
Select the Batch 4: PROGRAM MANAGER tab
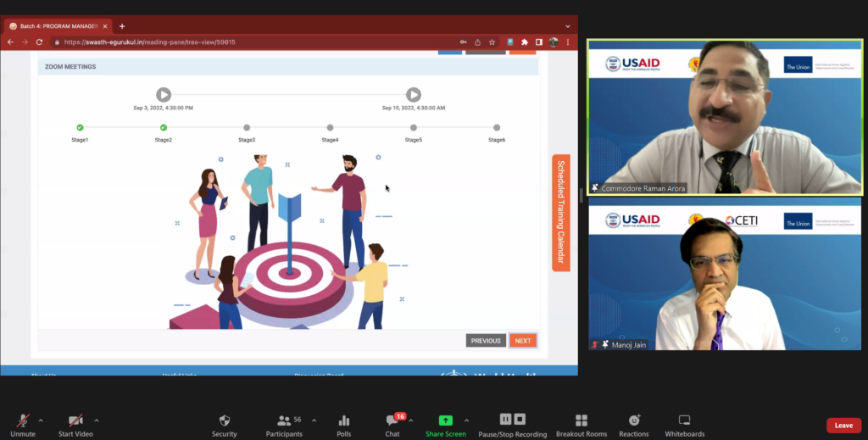pyautogui.click(x=58, y=26)
